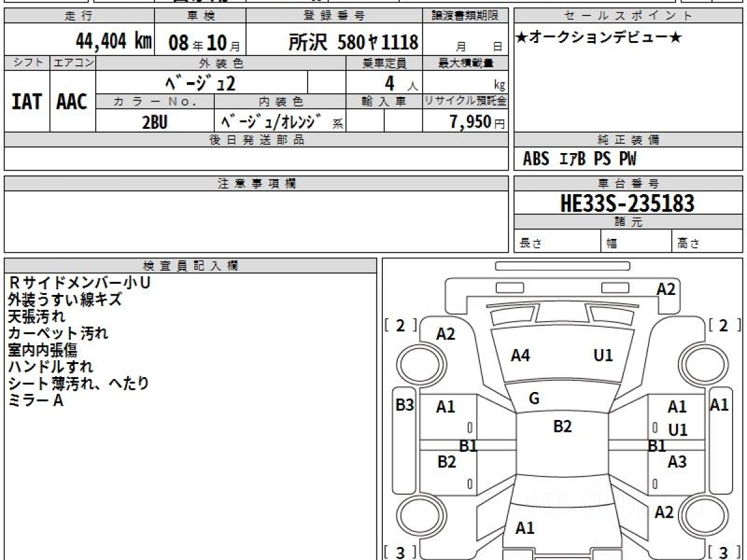Screen dimensions: 747x560
Task: Click the A3 damage mark on the diagram
Action: point(677,462)
